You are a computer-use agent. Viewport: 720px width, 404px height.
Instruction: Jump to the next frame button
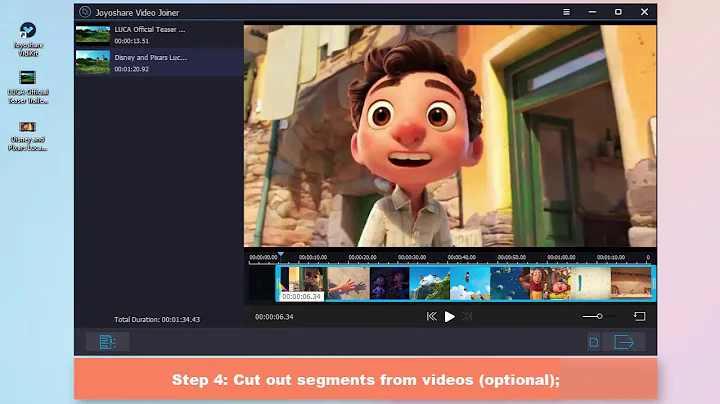[467, 316]
